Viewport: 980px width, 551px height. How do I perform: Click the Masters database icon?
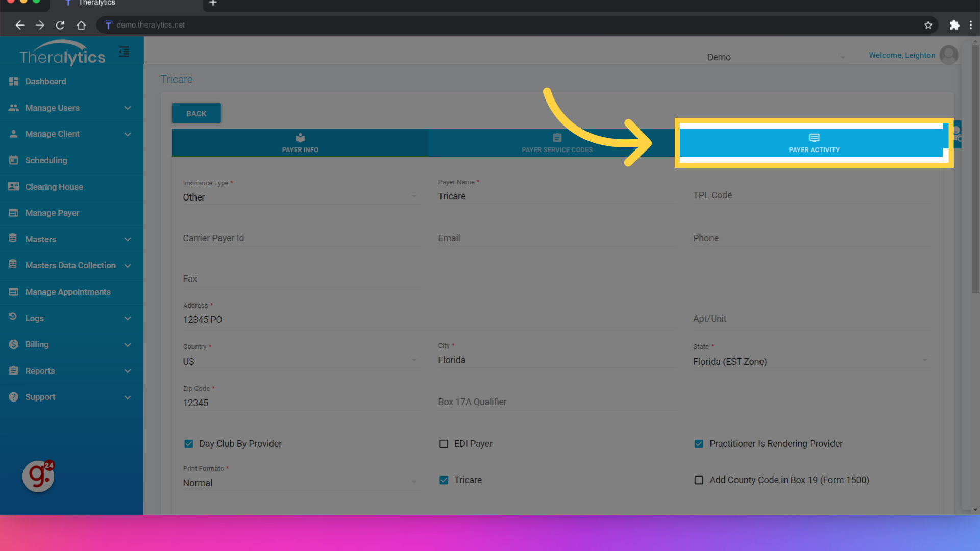coord(13,238)
